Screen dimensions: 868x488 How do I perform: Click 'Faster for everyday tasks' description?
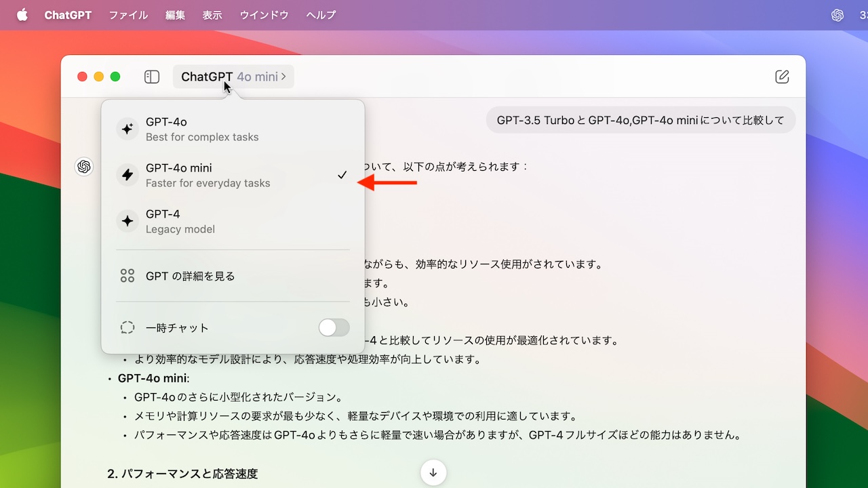(x=208, y=183)
